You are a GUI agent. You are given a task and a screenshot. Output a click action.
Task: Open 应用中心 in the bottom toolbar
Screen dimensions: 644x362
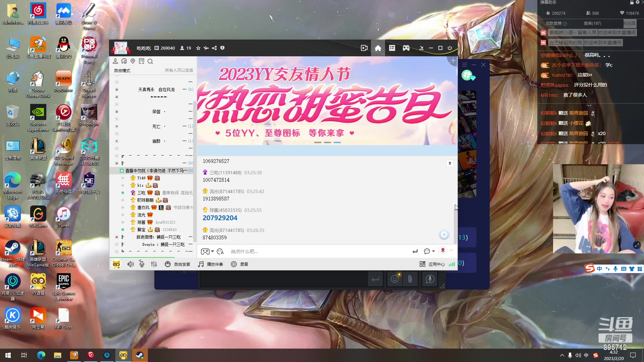pos(437,264)
